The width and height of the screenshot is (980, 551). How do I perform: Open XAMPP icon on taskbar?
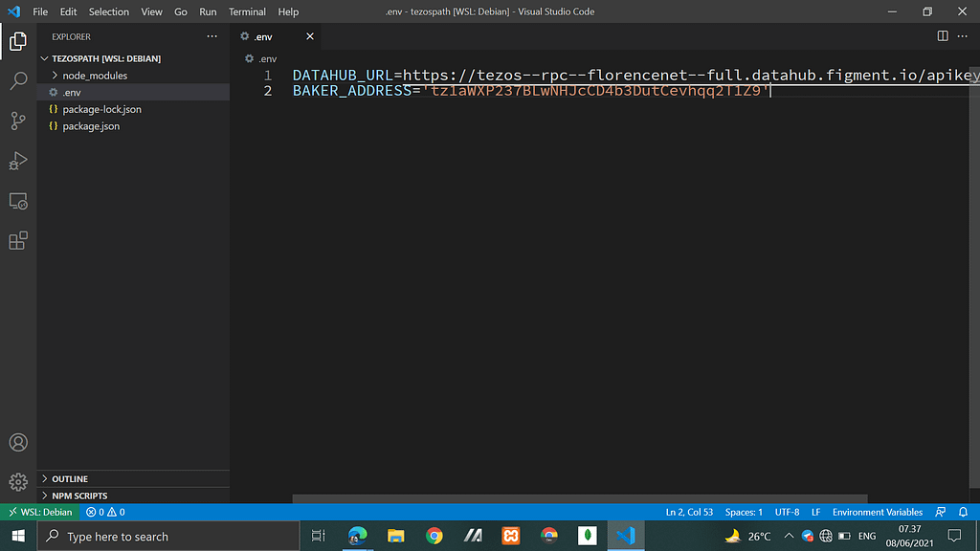[511, 536]
